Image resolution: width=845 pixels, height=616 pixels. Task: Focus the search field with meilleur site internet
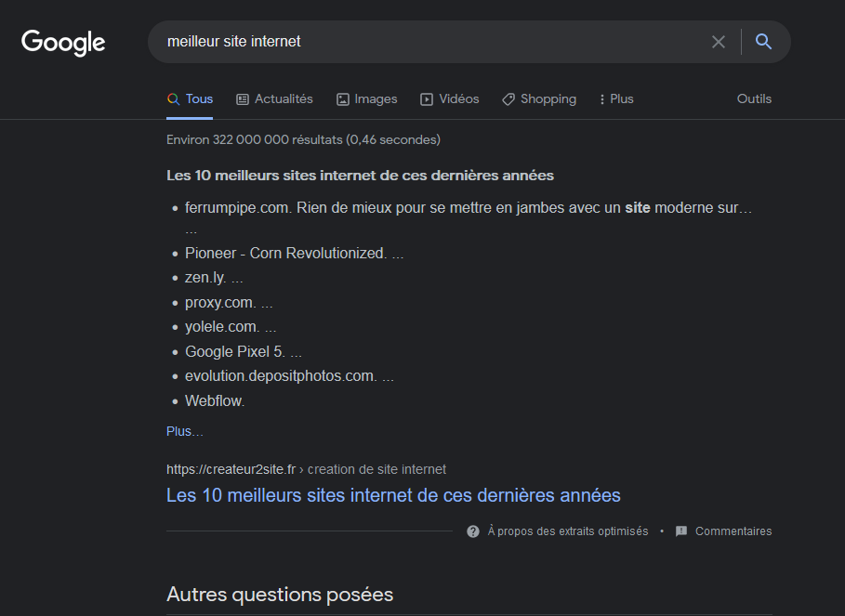point(428,42)
